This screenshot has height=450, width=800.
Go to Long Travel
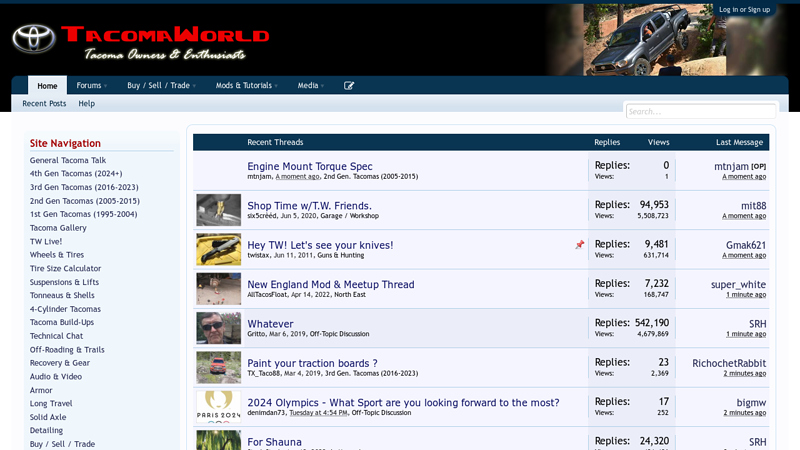51,404
